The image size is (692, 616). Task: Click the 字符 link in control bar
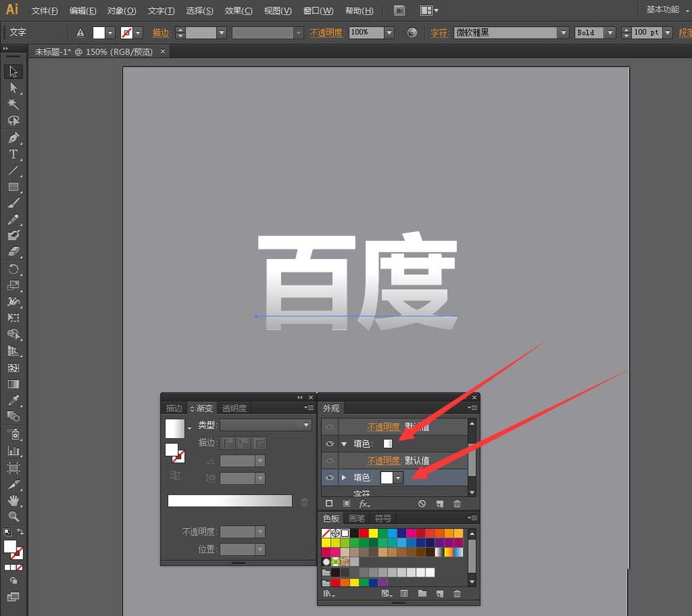pos(439,33)
